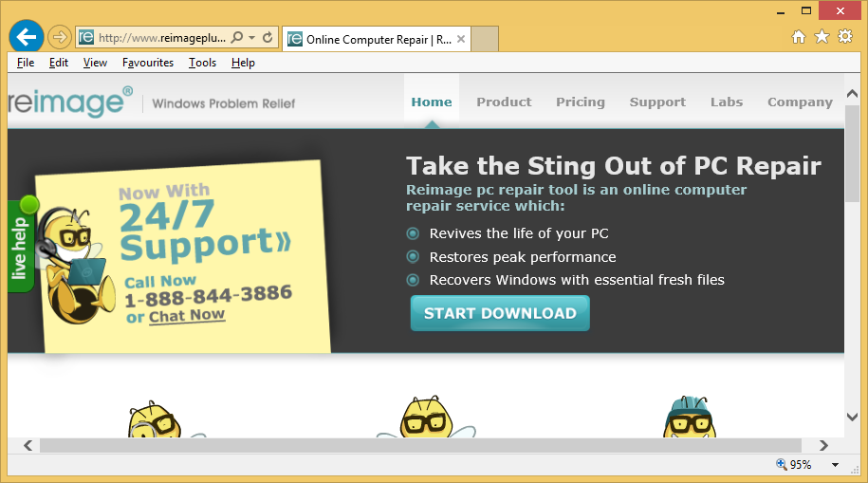Open Favourites star icon
This screenshot has width=868, height=483.
[x=822, y=37]
